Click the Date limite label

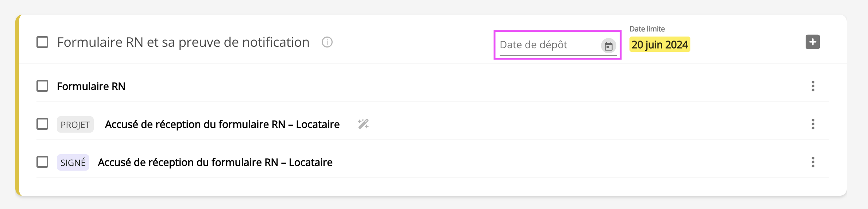647,29
